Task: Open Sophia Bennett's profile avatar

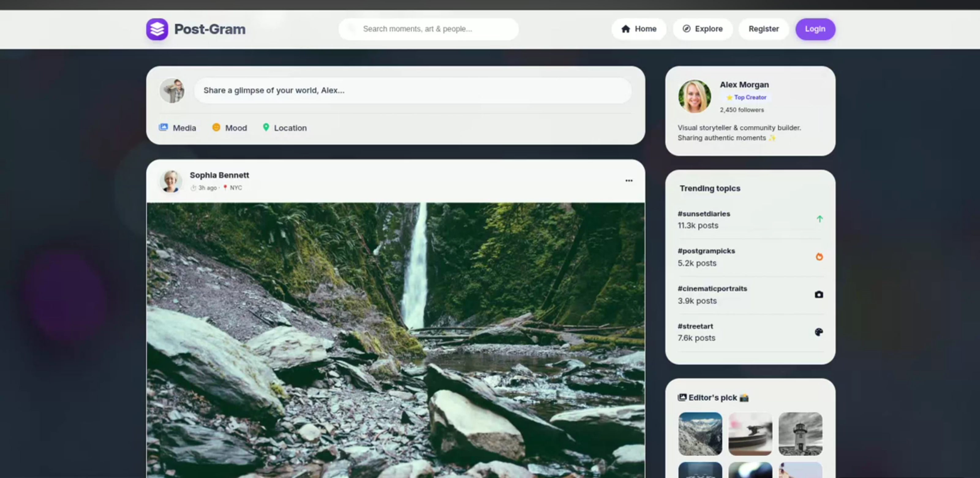Action: [x=171, y=181]
